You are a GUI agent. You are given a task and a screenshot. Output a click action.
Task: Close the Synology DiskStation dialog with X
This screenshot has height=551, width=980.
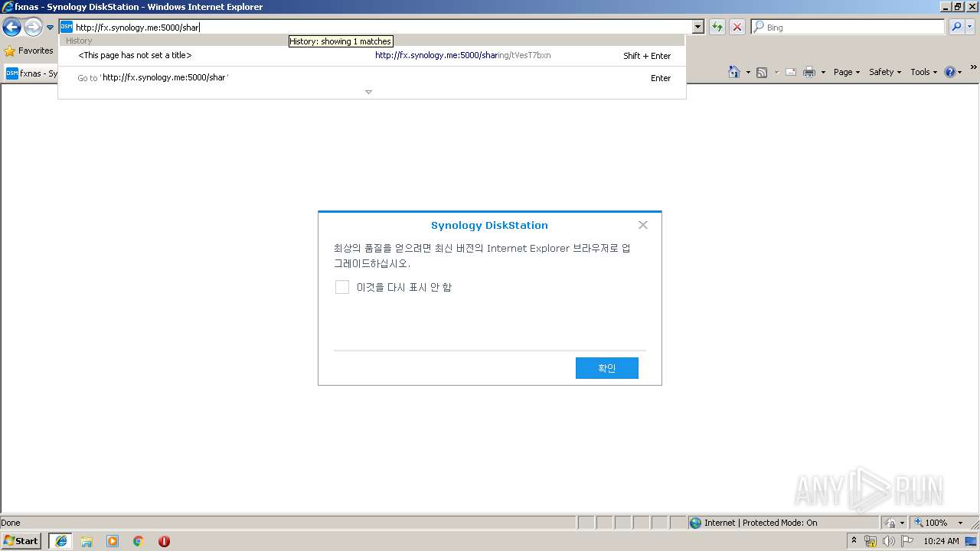(643, 225)
